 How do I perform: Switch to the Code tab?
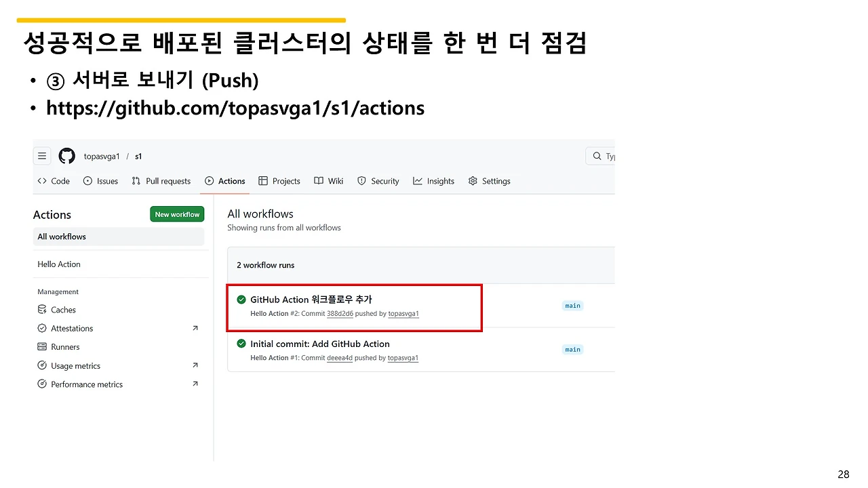click(x=53, y=181)
